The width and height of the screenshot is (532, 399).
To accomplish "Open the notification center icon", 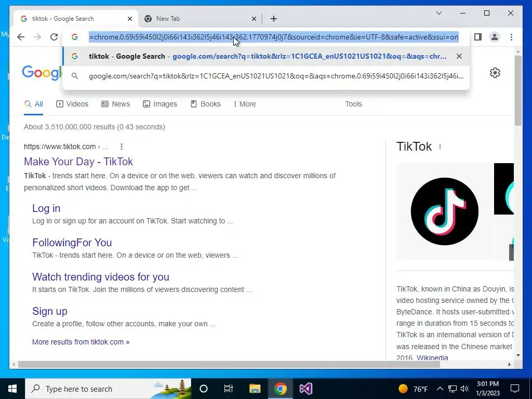I will (515, 389).
